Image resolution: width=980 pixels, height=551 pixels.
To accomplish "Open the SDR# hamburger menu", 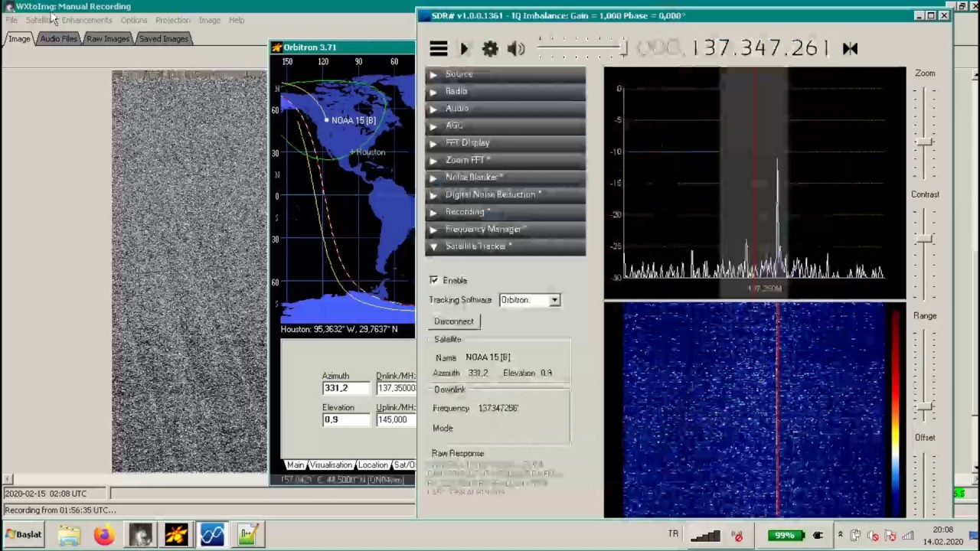I will click(x=438, y=49).
